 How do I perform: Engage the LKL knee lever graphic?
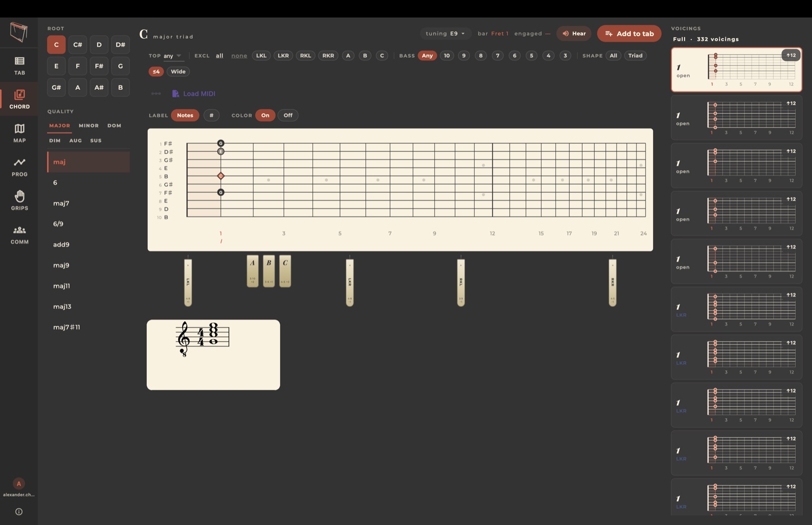[188, 282]
